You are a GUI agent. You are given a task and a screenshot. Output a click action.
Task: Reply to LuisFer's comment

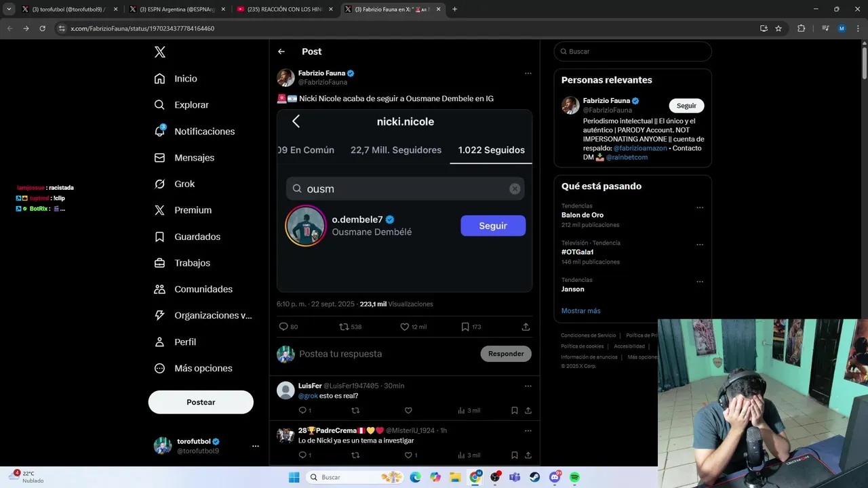pos(302,410)
